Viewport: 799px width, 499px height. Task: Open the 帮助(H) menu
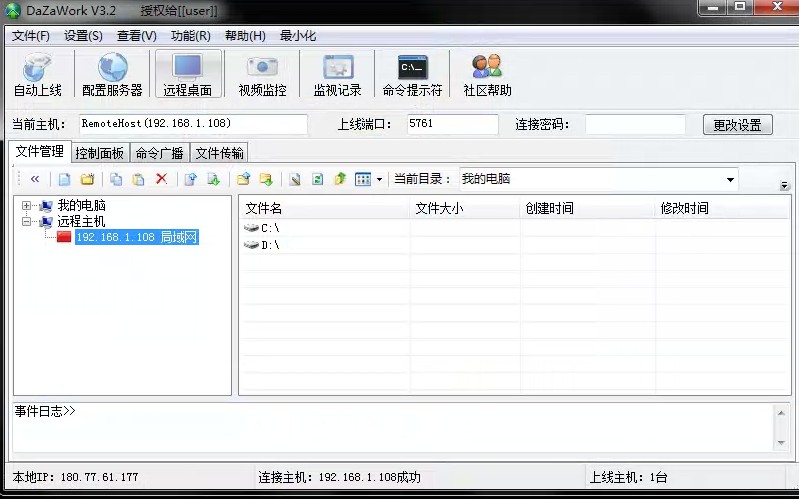pyautogui.click(x=245, y=36)
